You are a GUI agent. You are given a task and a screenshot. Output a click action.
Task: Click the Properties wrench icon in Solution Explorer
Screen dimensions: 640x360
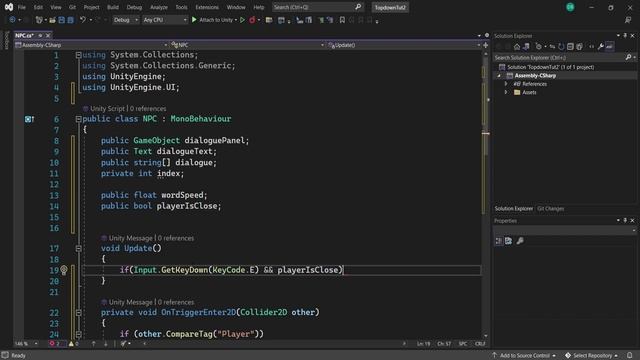pyautogui.click(x=600, y=47)
